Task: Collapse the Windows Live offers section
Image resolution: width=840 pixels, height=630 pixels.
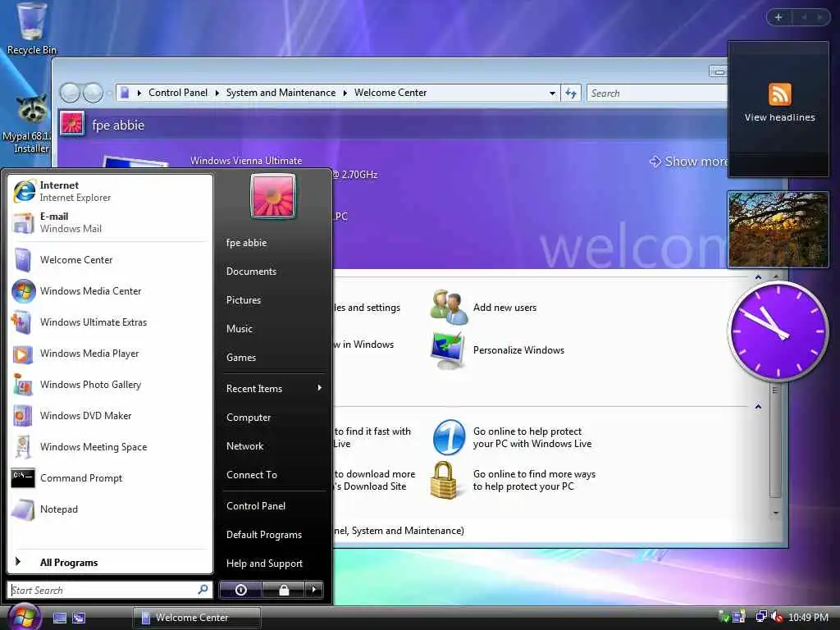Action: [758, 407]
